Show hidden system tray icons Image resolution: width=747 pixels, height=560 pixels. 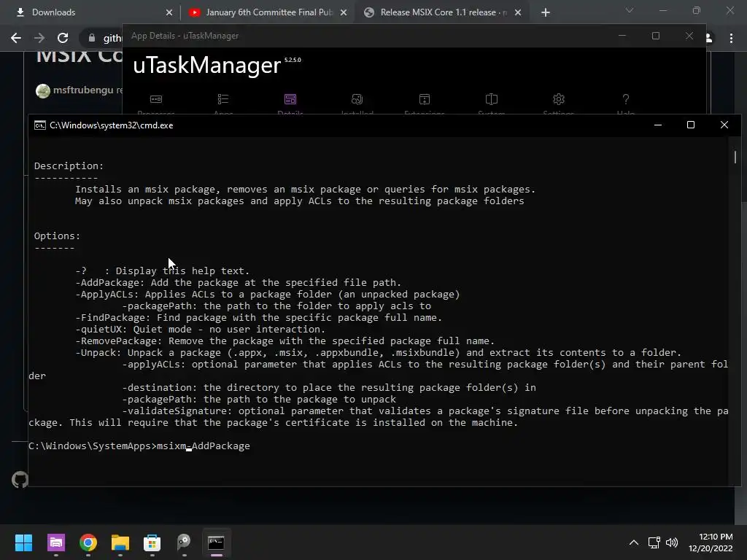[634, 542]
